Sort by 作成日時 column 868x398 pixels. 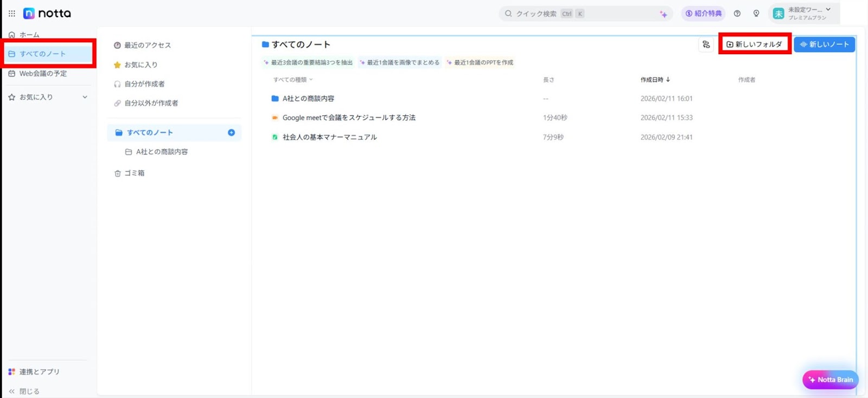(655, 80)
